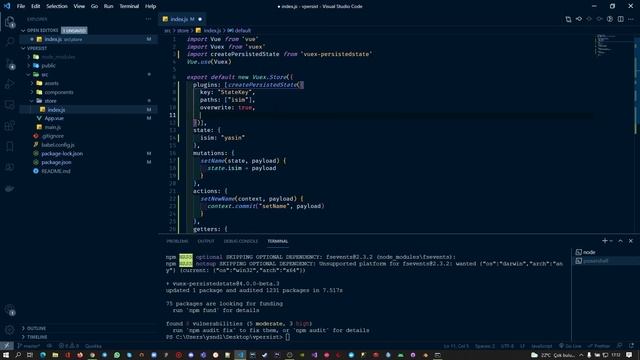Change the JavaScript language mode
Screen dimensions: 640x360
click(542, 346)
